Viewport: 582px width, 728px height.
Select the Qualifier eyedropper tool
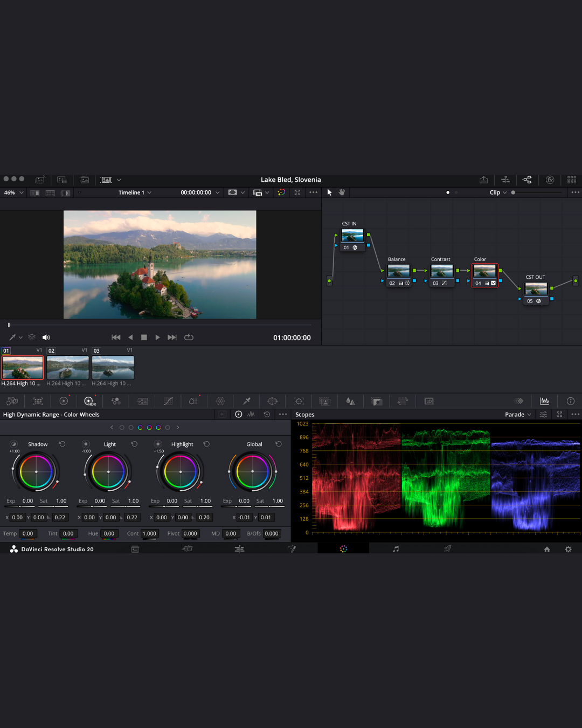(x=246, y=401)
